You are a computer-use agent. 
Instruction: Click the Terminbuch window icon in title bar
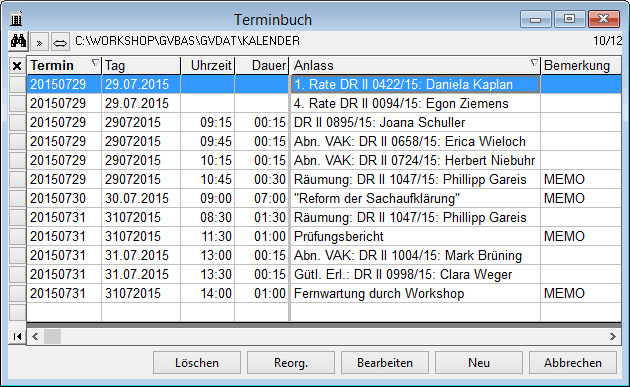coord(16,19)
